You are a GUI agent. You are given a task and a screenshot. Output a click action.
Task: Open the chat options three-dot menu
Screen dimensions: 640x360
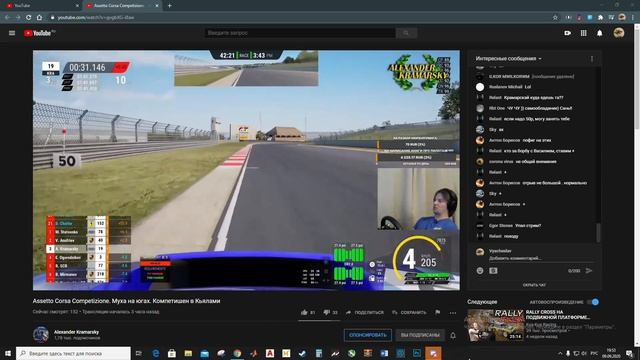click(x=592, y=59)
